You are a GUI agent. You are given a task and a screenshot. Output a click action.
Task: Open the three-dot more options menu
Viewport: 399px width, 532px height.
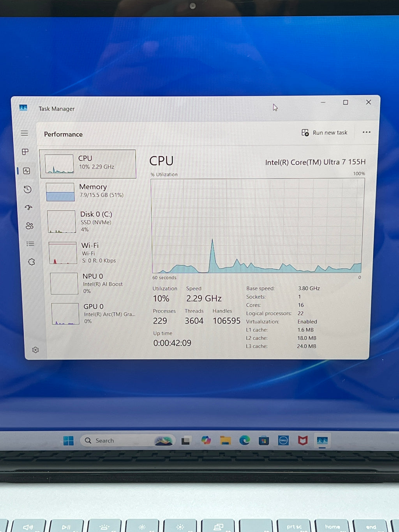(366, 132)
